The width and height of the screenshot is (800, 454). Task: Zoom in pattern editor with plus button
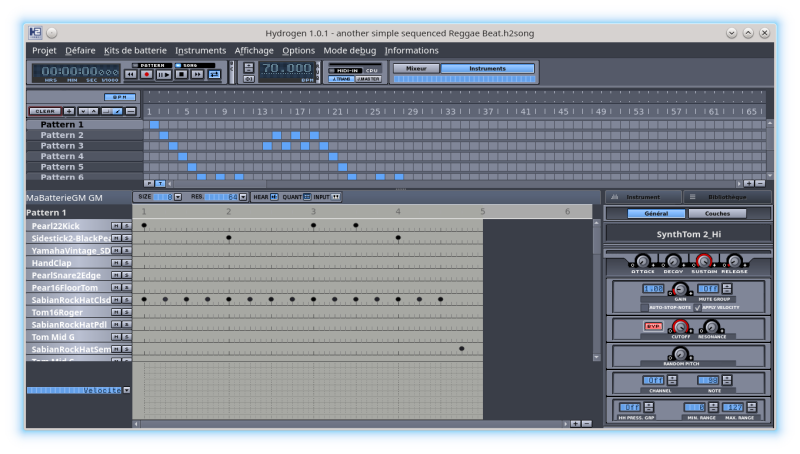(x=576, y=424)
